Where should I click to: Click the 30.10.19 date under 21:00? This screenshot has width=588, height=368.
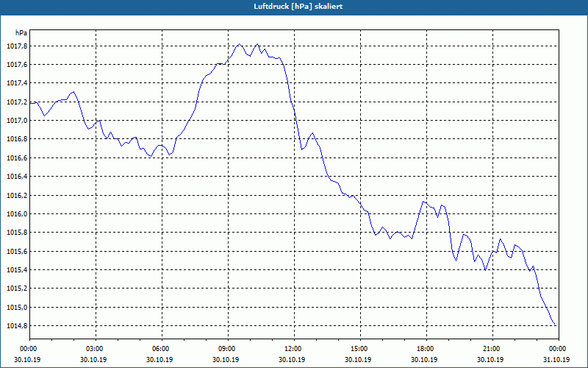tap(490, 359)
